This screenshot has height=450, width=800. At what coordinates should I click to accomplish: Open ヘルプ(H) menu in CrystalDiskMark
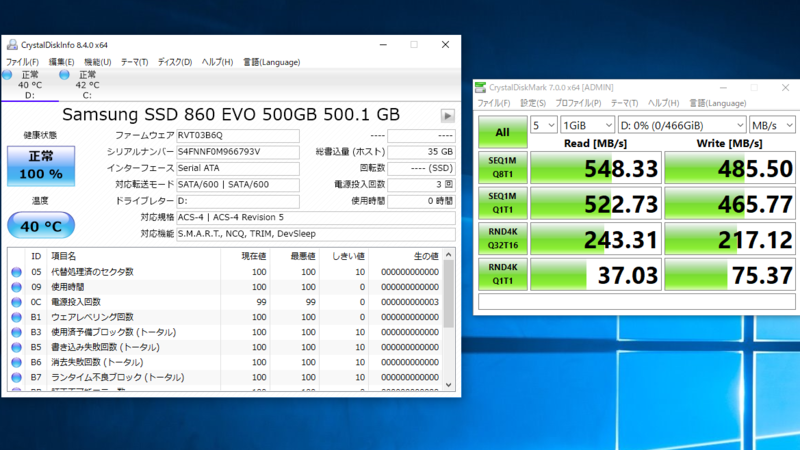663,103
